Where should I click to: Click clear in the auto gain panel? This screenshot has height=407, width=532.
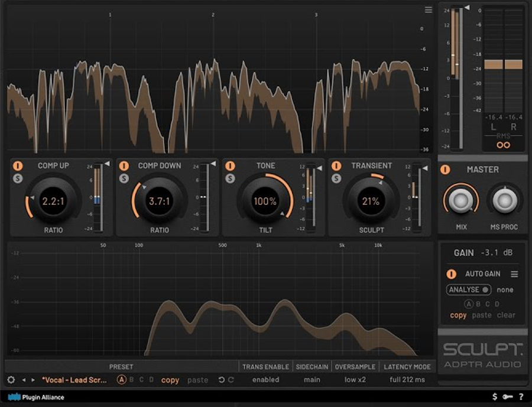[506, 315]
